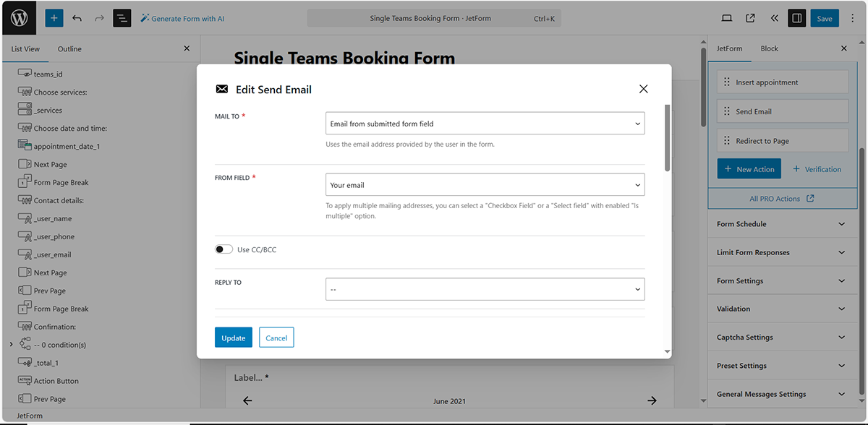Viewport: 868px width, 425px height.
Task: Click the Update button
Action: [234, 338]
